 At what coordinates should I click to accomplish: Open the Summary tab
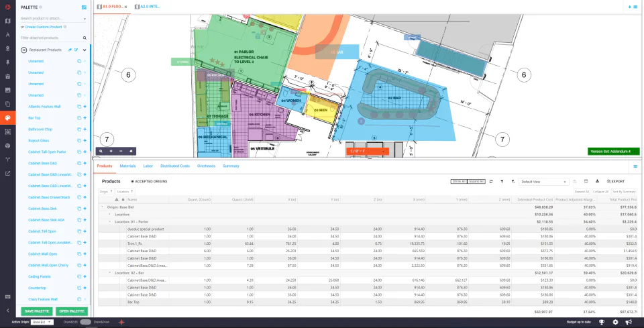(x=231, y=166)
